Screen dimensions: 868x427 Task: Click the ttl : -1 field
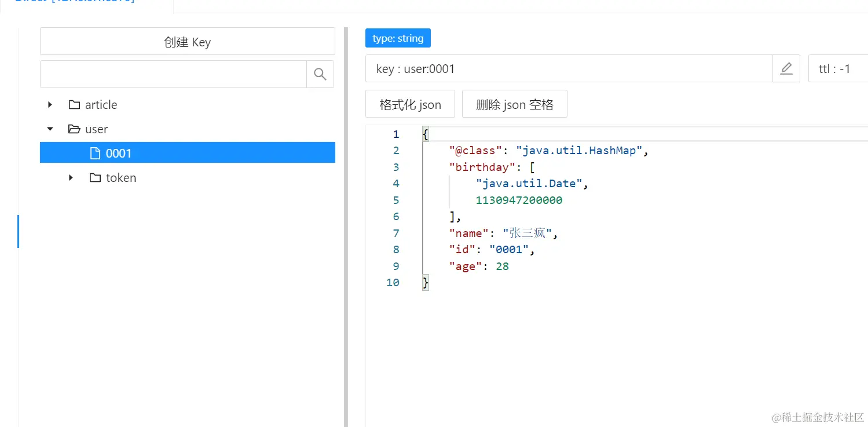pyautogui.click(x=838, y=69)
